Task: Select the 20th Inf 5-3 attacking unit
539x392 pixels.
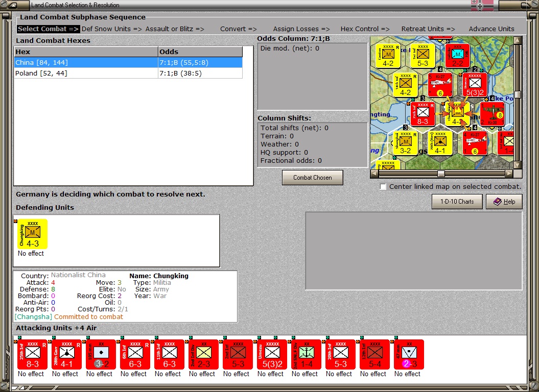Action: (x=340, y=355)
